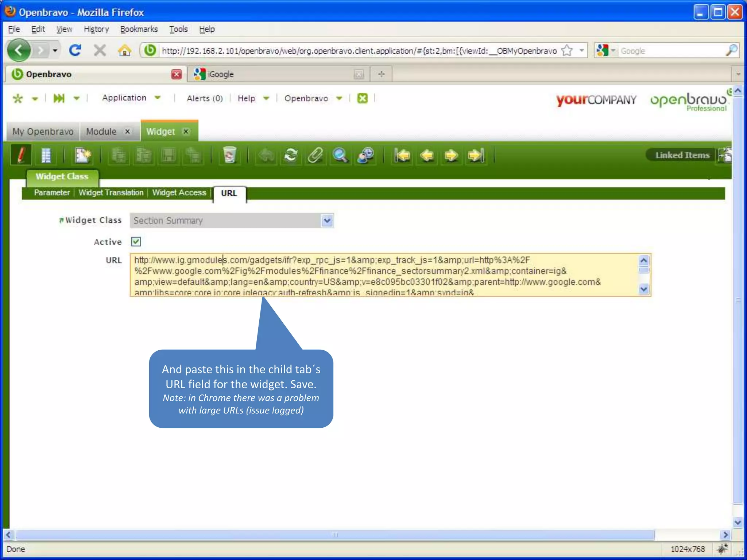The width and height of the screenshot is (747, 560).
Task: Expand the Openbravo user dropdown
Action: (x=339, y=98)
